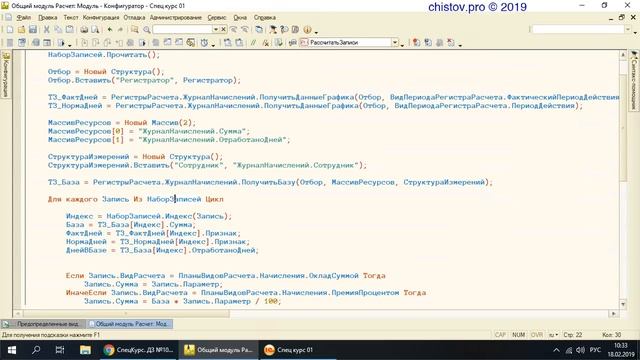The image size is (640, 360).
Task: Open the Рассчитать Записи procedure dropdown
Action: click(395, 42)
